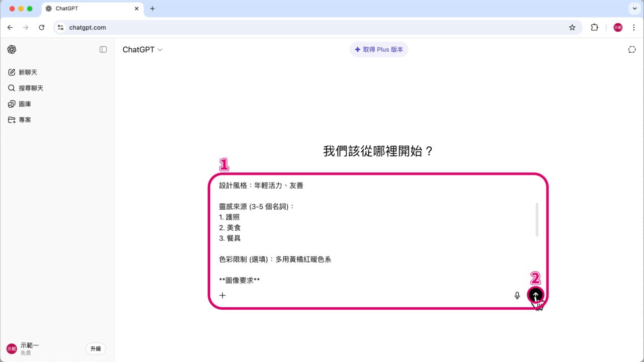Click the 取得 Plus 版本 button
644x362 pixels.
click(379, 49)
